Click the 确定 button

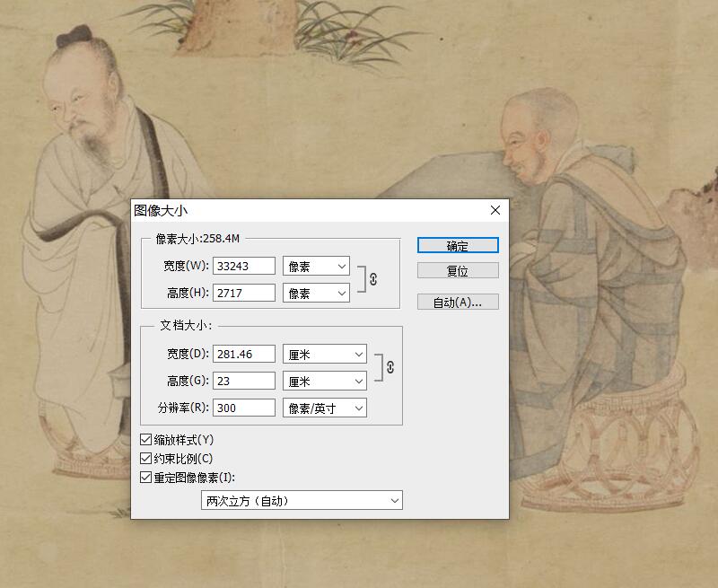[x=458, y=245]
